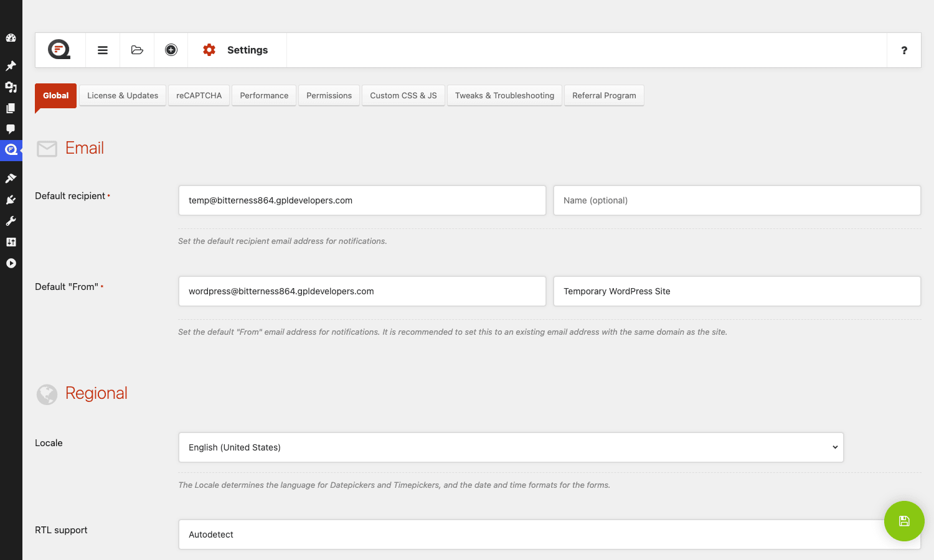Select the Global settings tab
934x560 pixels.
[x=55, y=96]
